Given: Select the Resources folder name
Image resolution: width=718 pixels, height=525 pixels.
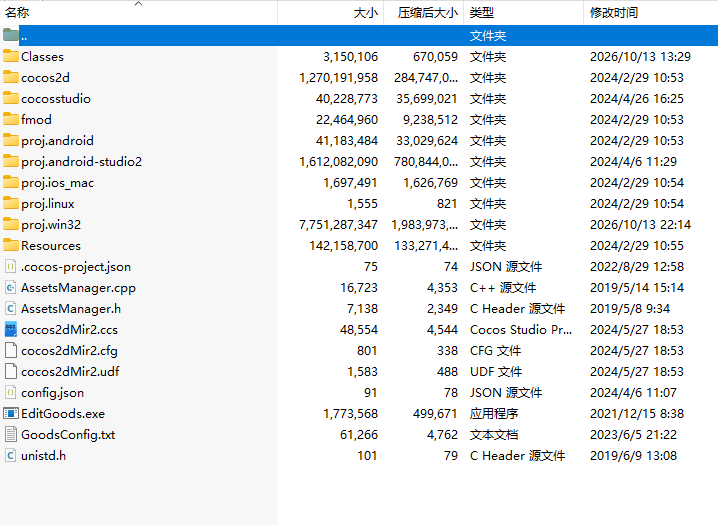Looking at the screenshot, I should coord(51,246).
